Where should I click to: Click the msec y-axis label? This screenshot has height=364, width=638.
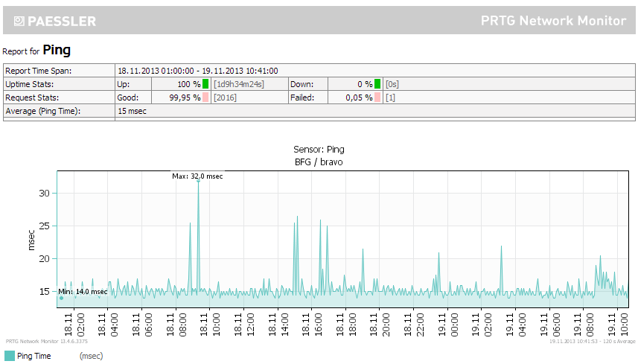point(31,240)
